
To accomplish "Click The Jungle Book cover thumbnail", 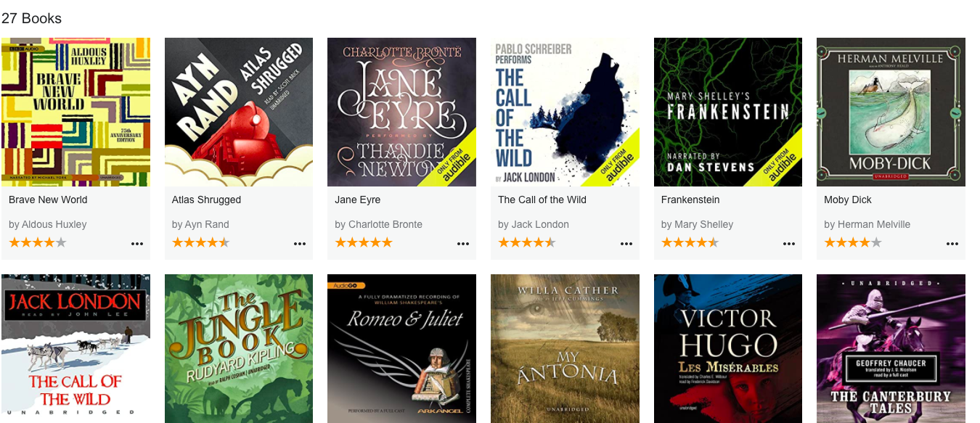I will point(239,348).
